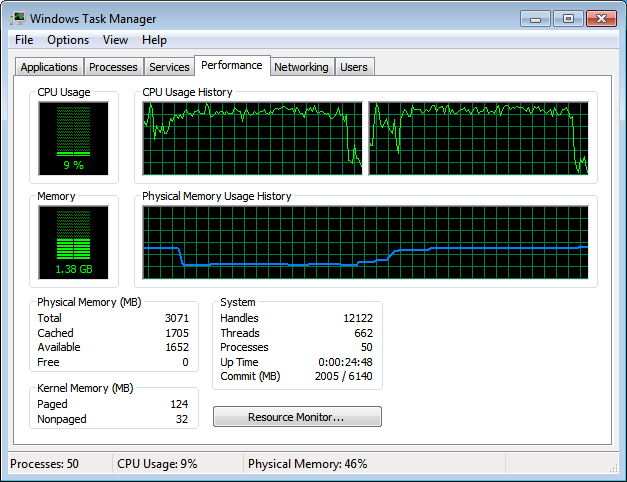Viewport: 627px width, 482px height.
Task: Open Resource Monitor
Action: click(297, 417)
